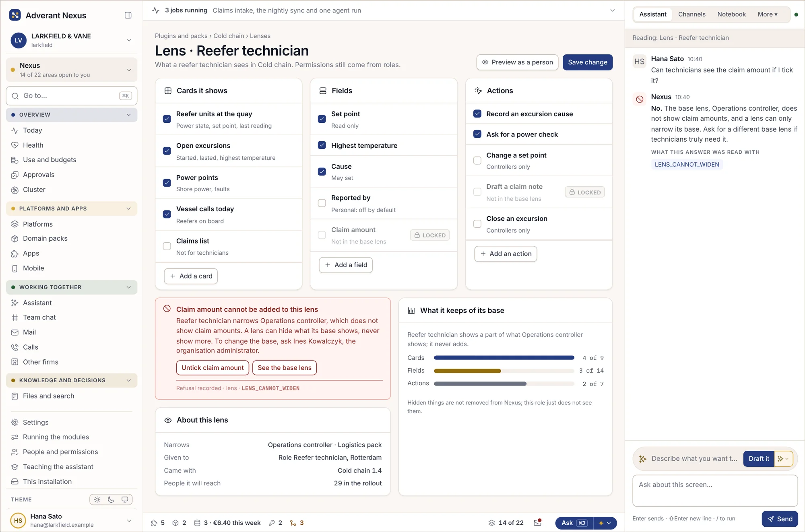Open the Cluster view
Image resolution: width=805 pixels, height=532 pixels.
point(34,190)
